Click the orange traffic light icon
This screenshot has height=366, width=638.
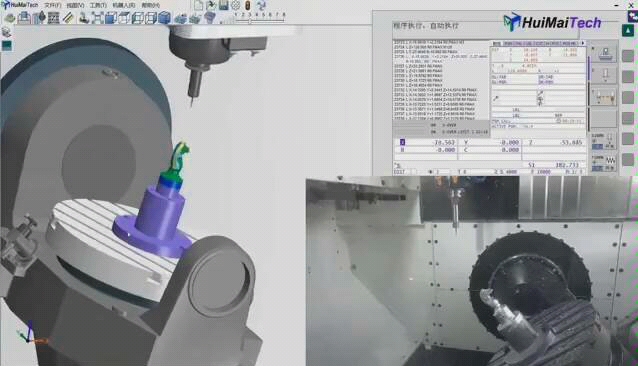[x=248, y=5]
